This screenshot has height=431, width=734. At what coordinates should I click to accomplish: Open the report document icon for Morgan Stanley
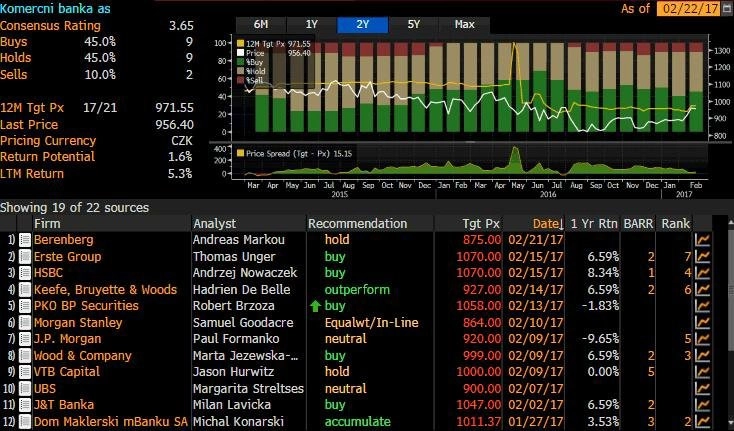point(25,322)
